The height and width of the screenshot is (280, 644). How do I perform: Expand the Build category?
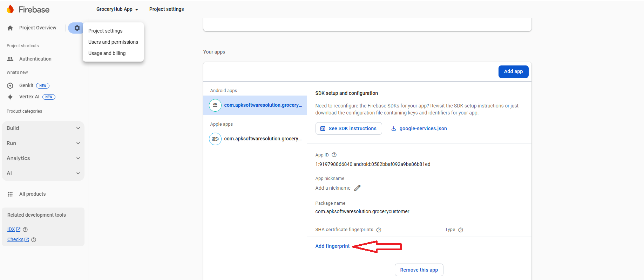43,128
